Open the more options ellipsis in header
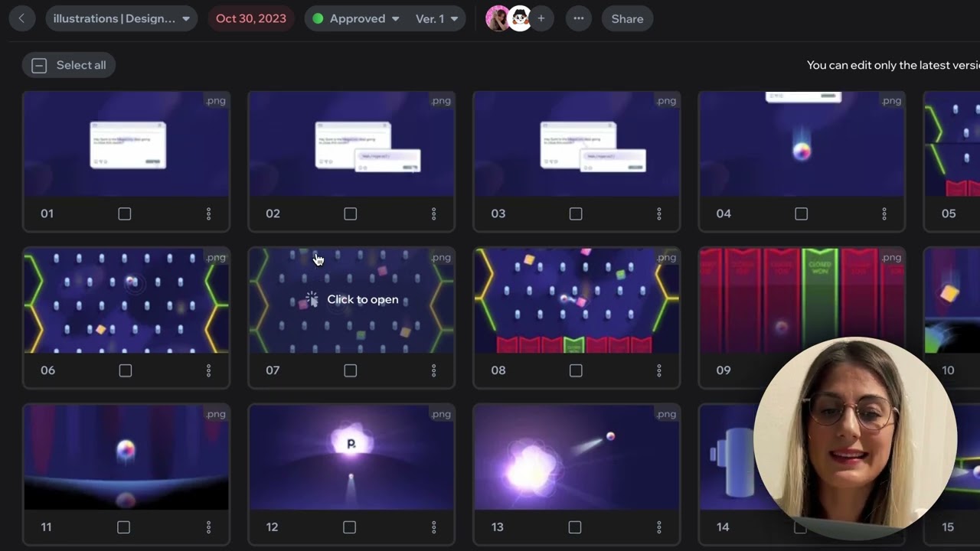The image size is (980, 551). coord(578,18)
